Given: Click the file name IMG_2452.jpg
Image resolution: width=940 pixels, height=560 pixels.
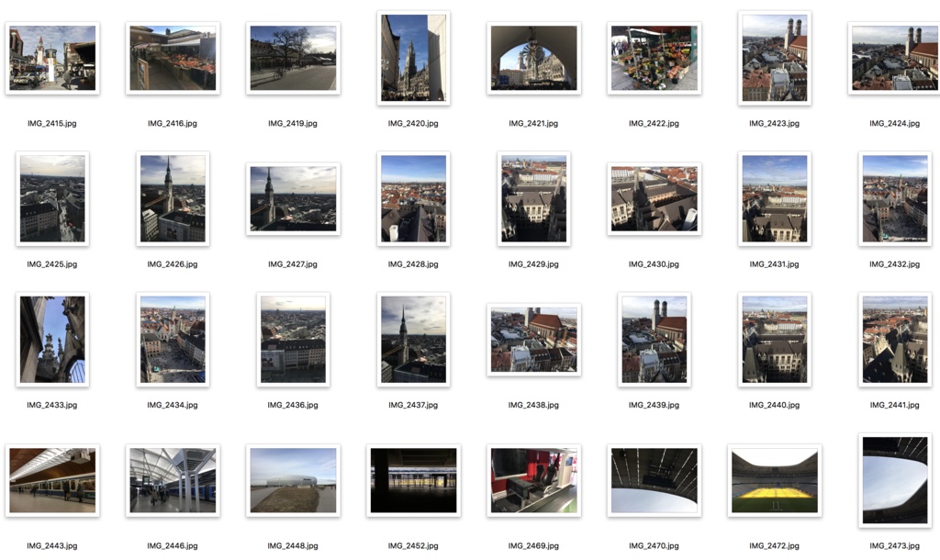Looking at the screenshot, I should [x=413, y=546].
